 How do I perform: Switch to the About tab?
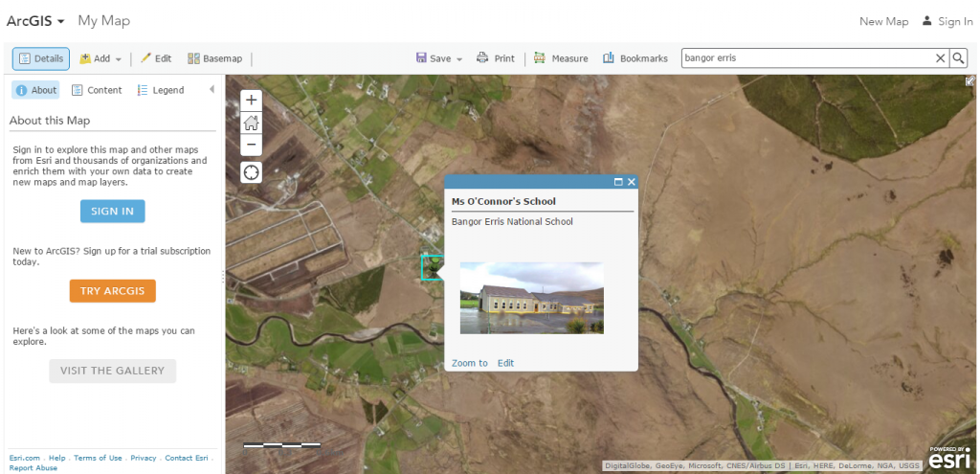[35, 90]
